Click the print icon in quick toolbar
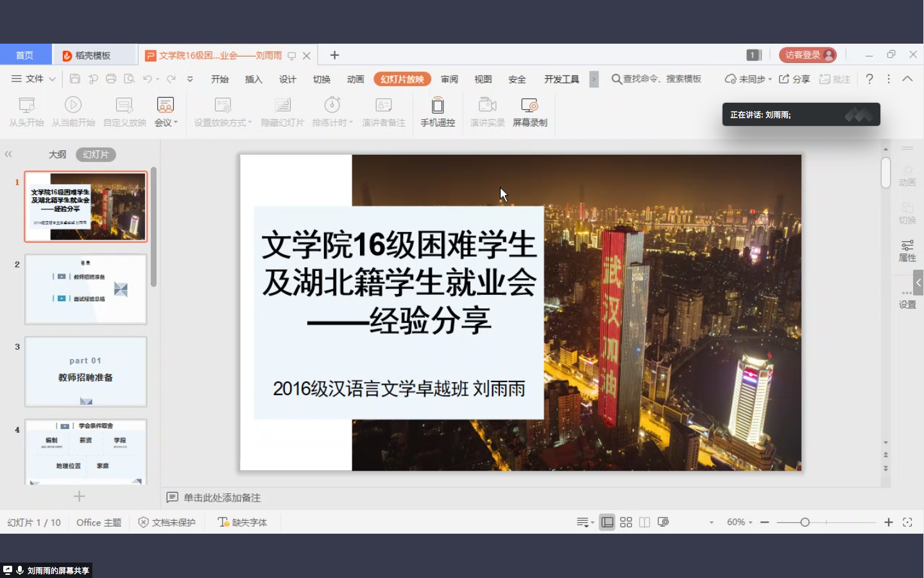Viewport: 924px width, 578px height. 111,79
